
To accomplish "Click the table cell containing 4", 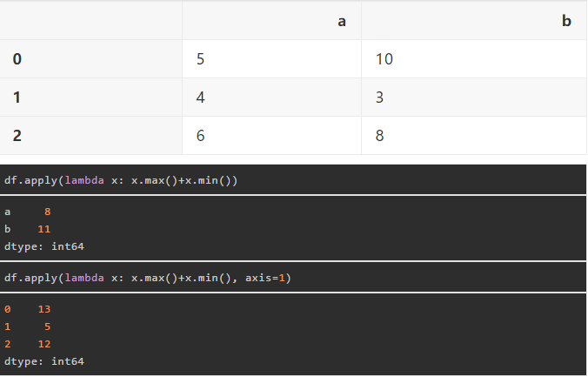I will click(201, 98).
